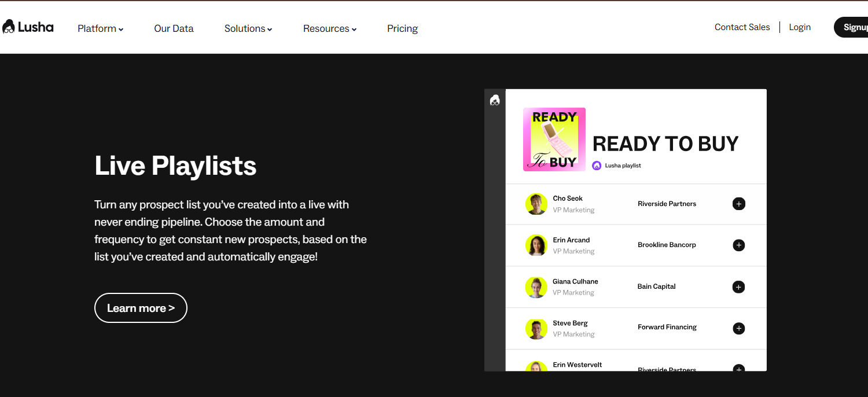
Task: Click the name Erin Arcand
Action: tap(571, 240)
